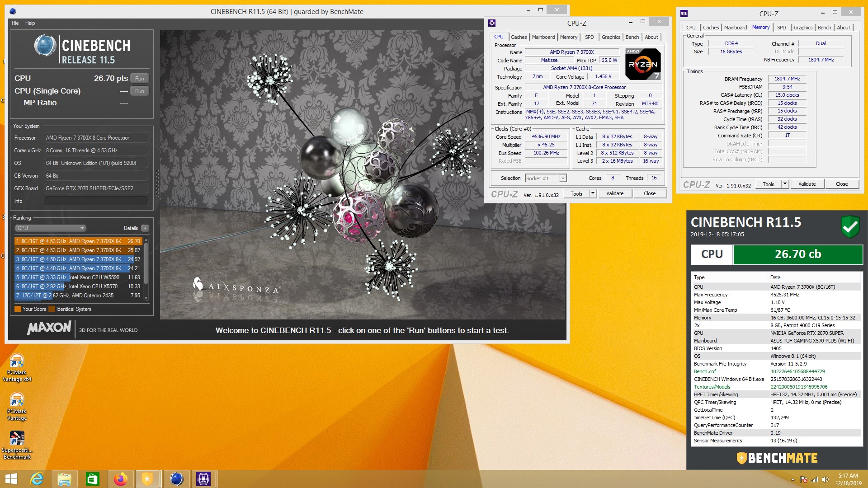Click Your Score orange legend swatch
This screenshot has width=868, height=488.
tap(18, 309)
